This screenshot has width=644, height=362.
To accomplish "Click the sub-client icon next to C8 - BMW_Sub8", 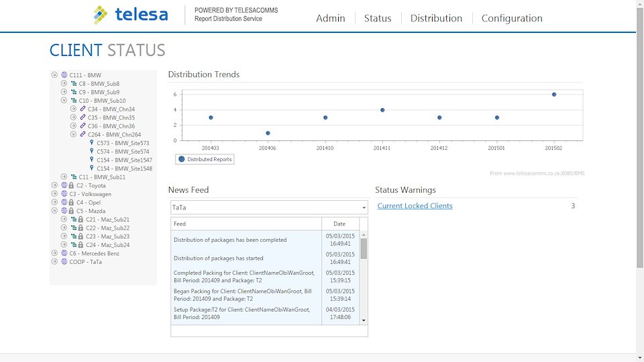I will point(74,83).
